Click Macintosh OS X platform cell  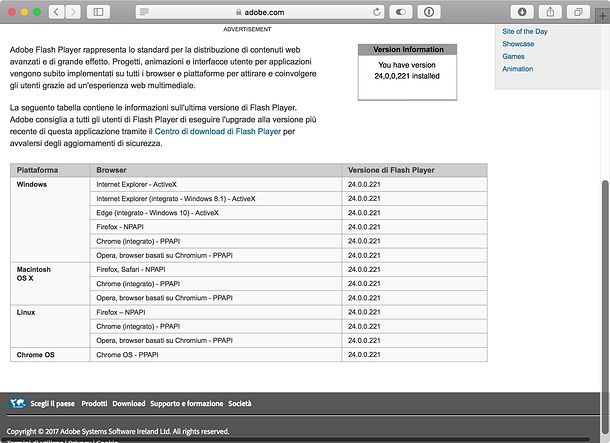(x=50, y=284)
